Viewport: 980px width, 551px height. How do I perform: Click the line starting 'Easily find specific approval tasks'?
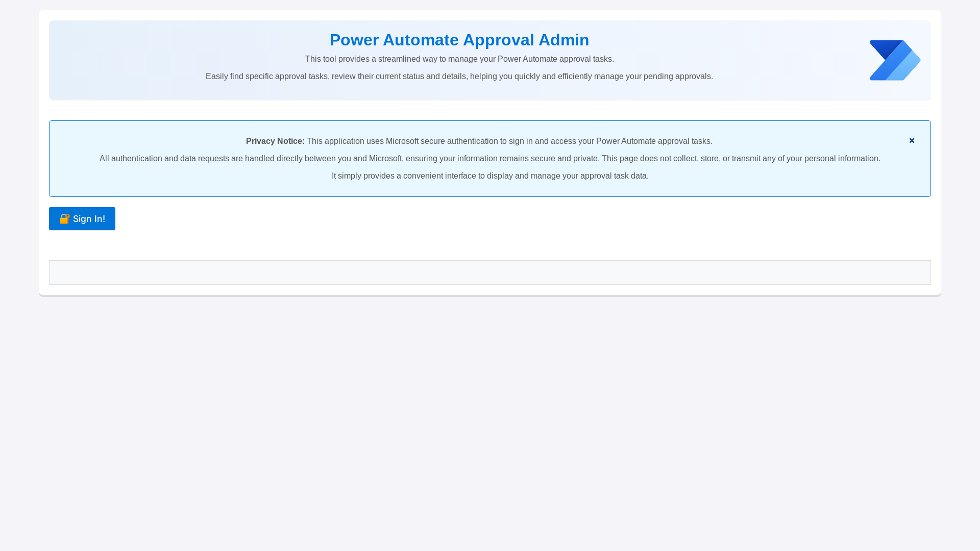(x=459, y=77)
